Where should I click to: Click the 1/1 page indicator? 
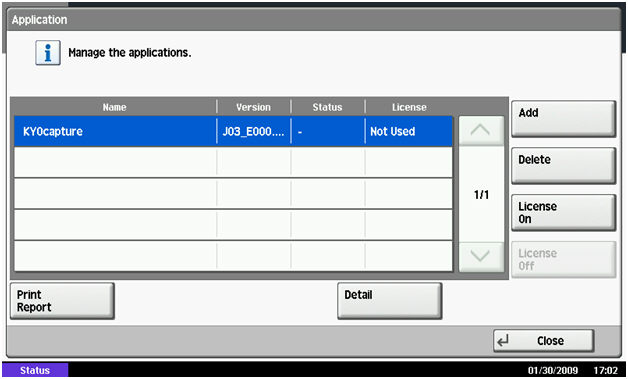(481, 195)
